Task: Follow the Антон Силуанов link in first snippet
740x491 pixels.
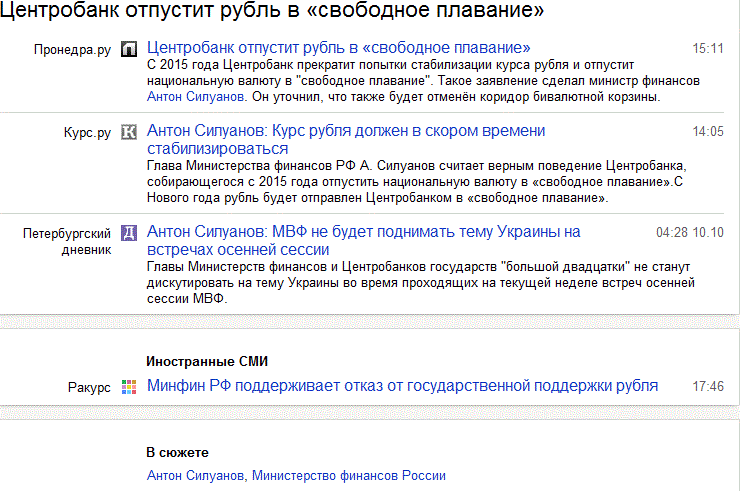Action: point(195,97)
